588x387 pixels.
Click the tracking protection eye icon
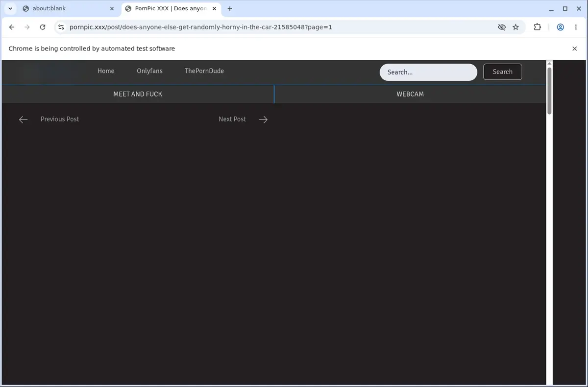(501, 27)
